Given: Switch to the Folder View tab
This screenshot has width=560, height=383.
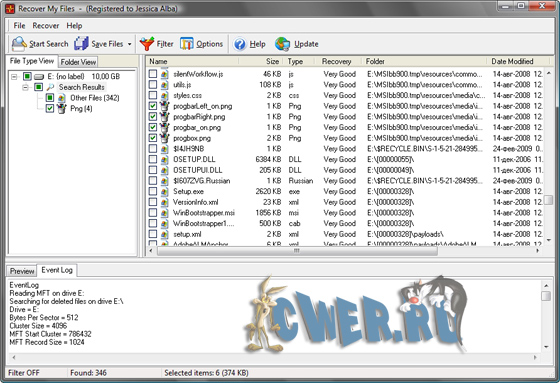Looking at the screenshot, I should (78, 62).
